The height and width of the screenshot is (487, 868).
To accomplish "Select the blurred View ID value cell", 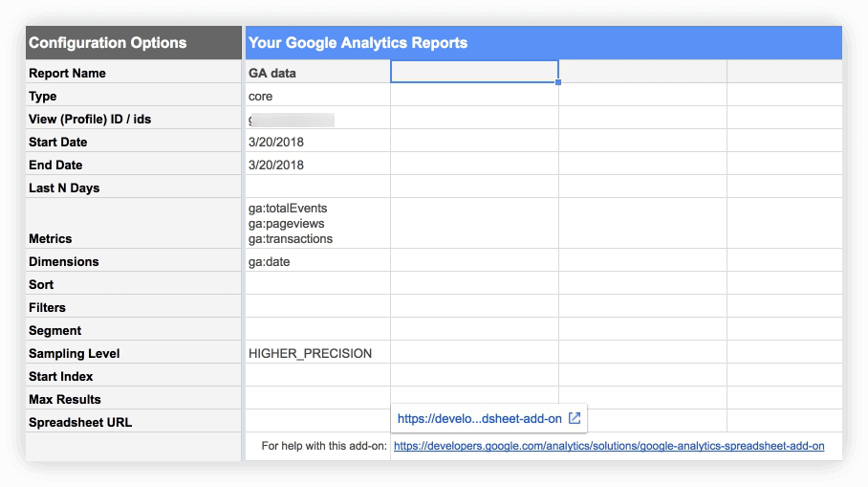I will (x=317, y=119).
